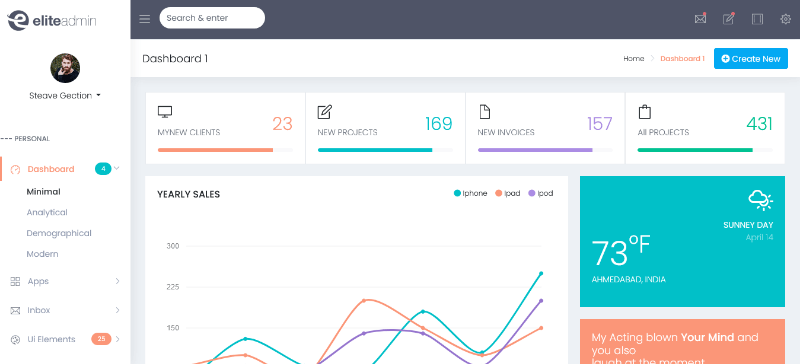Click the badge 25 next to Ui Elements
800x364 pixels.
(x=101, y=339)
